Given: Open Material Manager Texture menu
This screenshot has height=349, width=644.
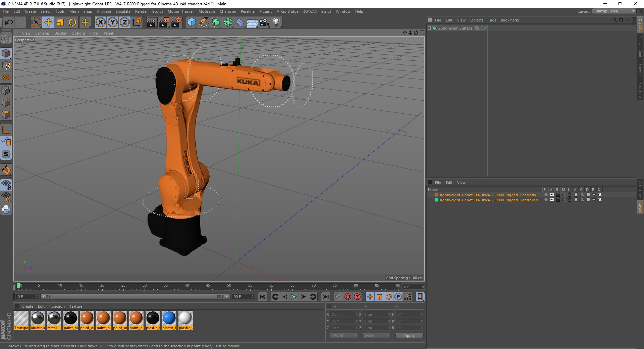Looking at the screenshot, I should 75,306.
